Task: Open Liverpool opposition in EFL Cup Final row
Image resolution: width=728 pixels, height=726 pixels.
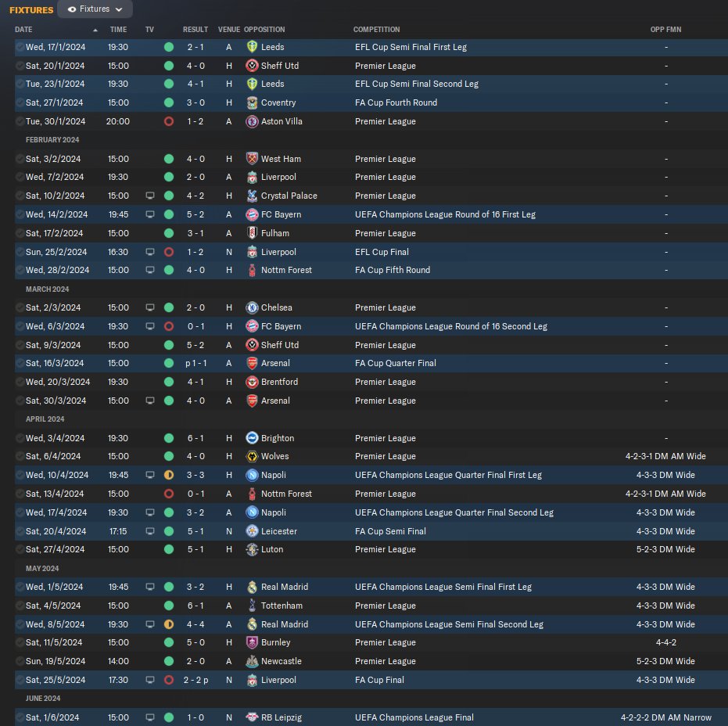Action: (x=278, y=252)
